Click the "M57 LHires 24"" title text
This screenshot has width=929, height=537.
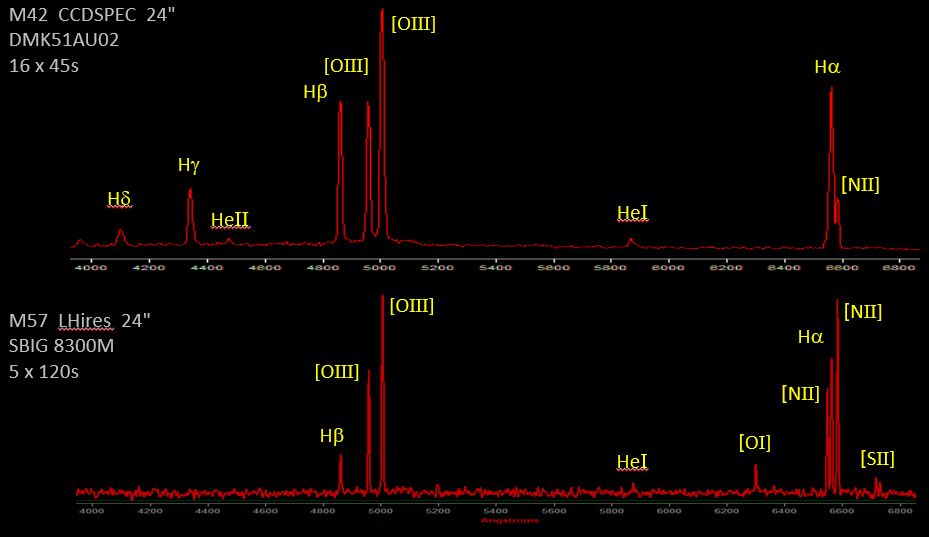pos(79,320)
